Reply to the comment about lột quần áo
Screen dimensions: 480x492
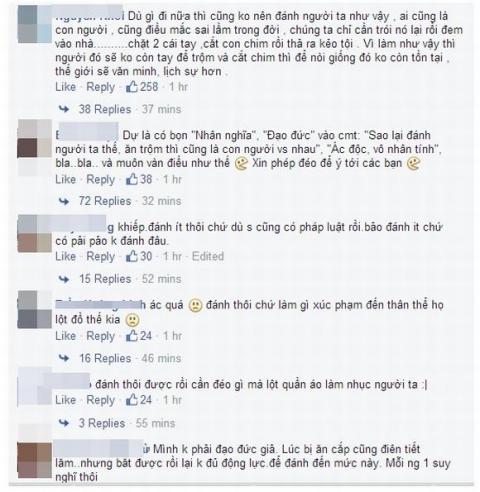(x=101, y=400)
